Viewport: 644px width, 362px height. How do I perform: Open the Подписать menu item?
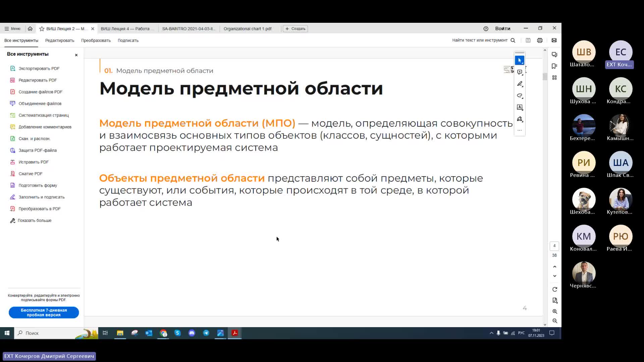(x=128, y=41)
